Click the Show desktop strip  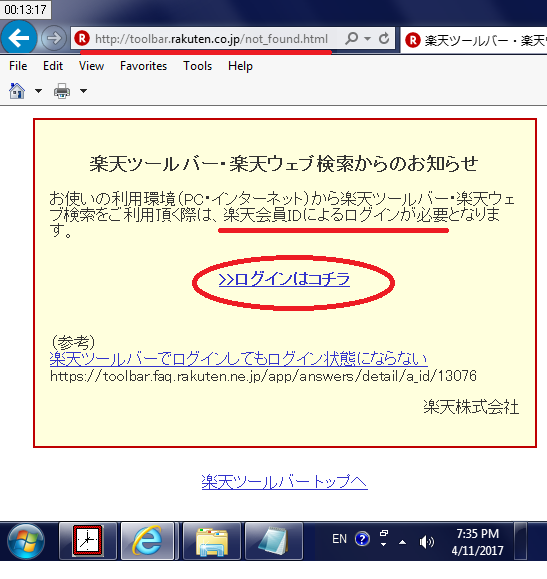[521, 541]
